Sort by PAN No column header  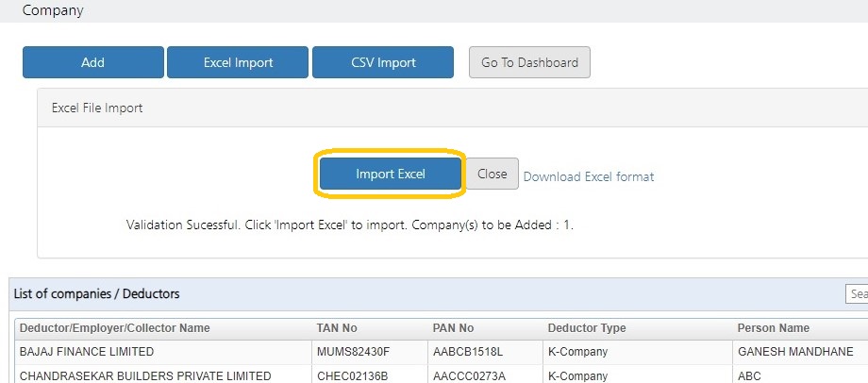point(453,328)
